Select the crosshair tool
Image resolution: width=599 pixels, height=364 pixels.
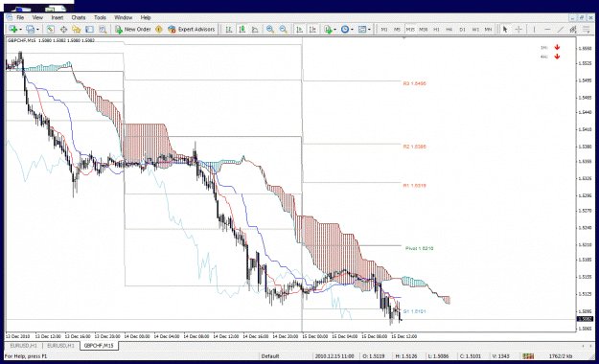[518, 29]
